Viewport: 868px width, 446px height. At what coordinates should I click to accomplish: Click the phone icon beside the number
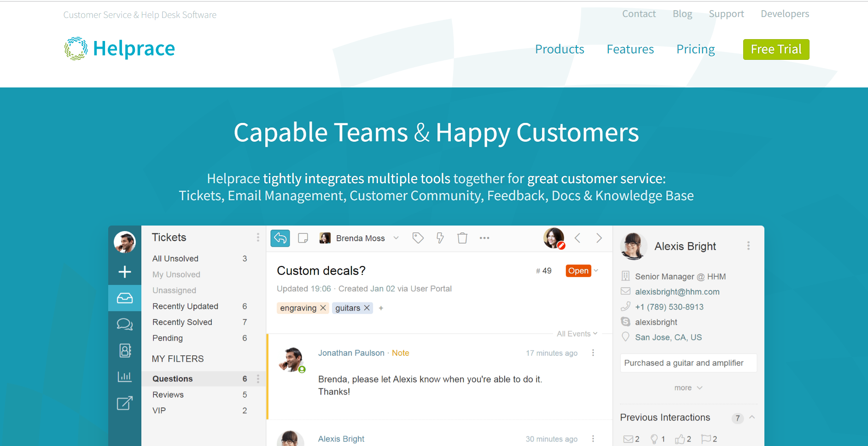pos(625,307)
